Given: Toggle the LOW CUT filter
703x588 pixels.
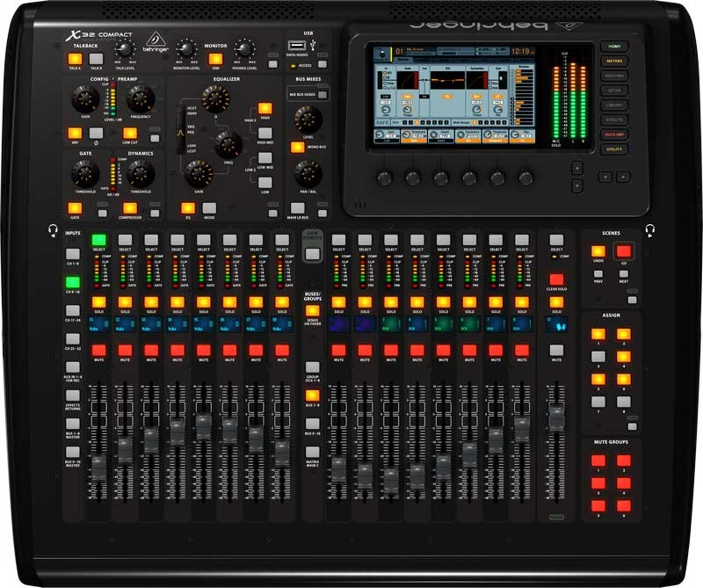Looking at the screenshot, I should 132,134.
